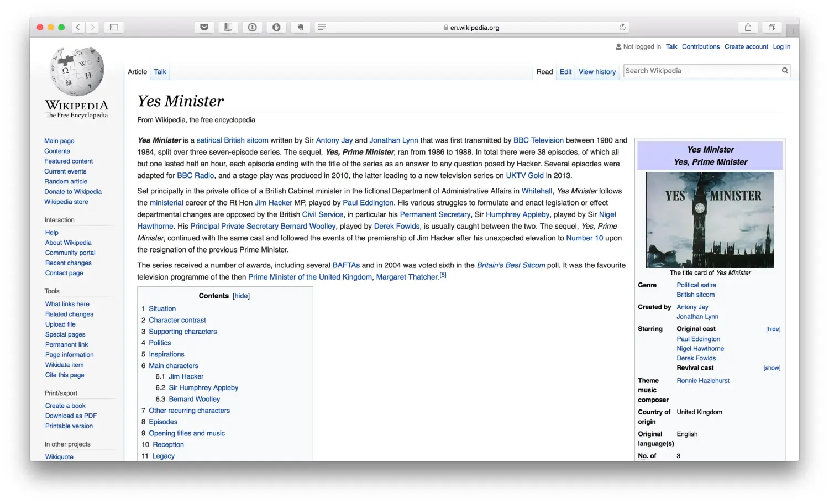Image resolution: width=829 pixels, height=504 pixels.
Task: Jump to Episodes section in Contents
Action: coord(163,422)
